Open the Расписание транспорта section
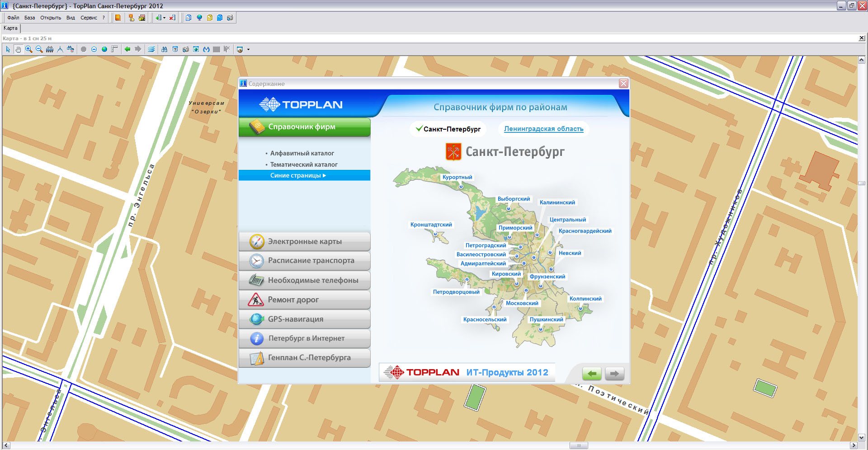 (304, 261)
